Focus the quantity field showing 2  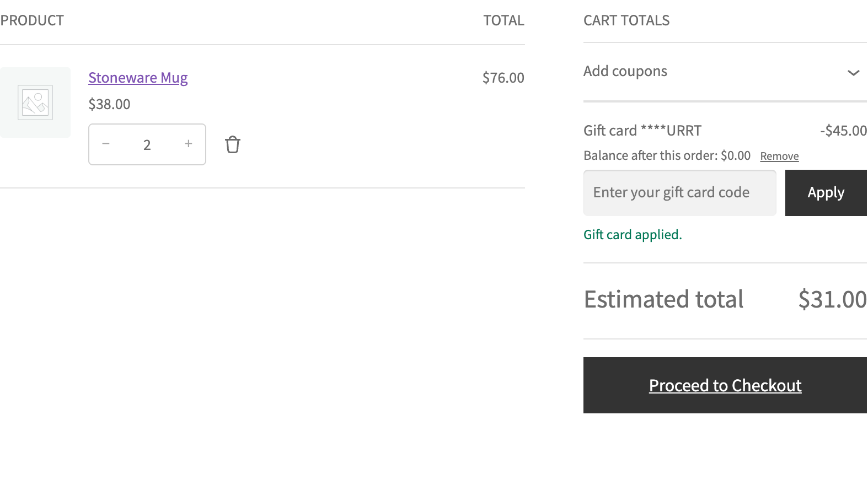pyautogui.click(x=147, y=144)
